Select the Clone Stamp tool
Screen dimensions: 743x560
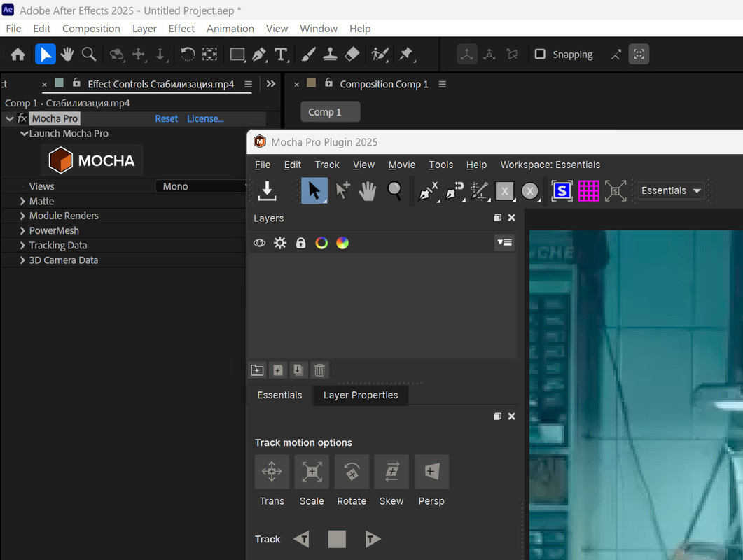click(330, 54)
